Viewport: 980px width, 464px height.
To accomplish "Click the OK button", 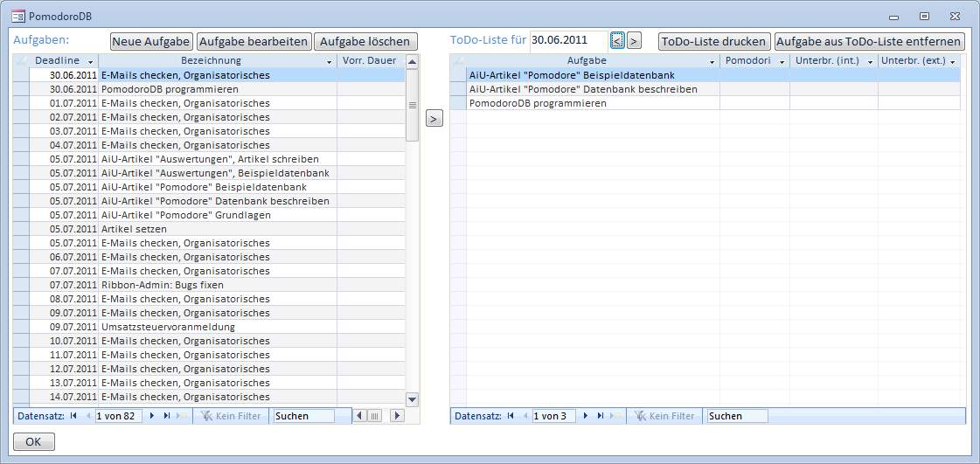I will pos(34,442).
